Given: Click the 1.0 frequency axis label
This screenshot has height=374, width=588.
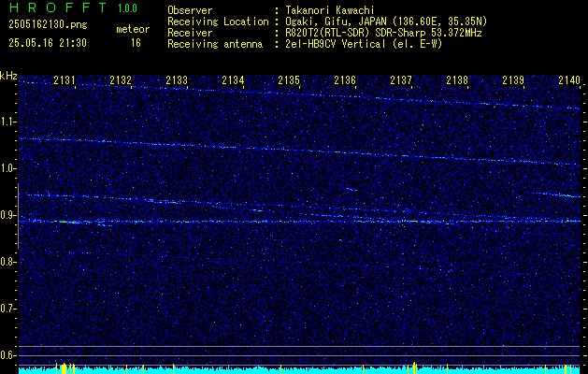Looking at the screenshot, I should 7,169.
